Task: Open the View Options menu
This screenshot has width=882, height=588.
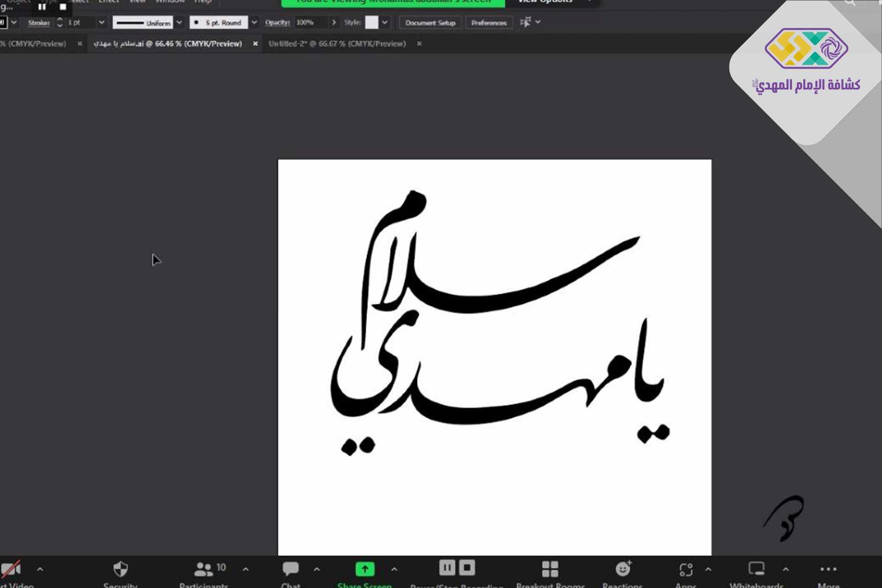Action: coord(545,2)
